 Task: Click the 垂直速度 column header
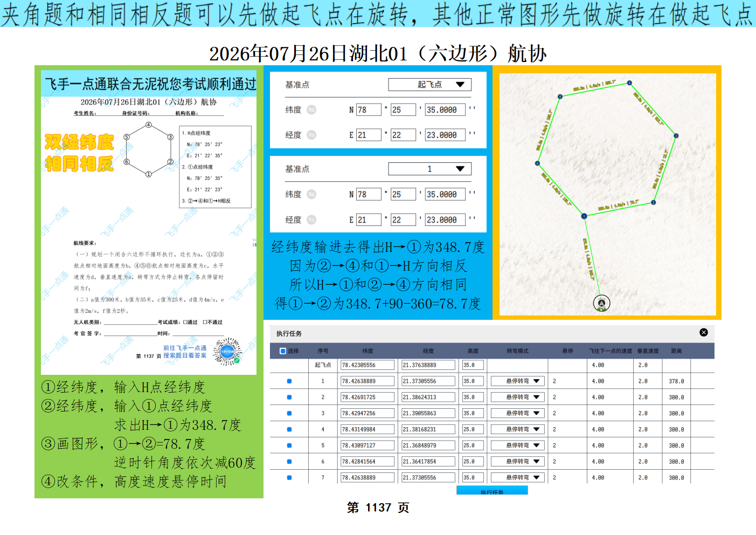648,351
